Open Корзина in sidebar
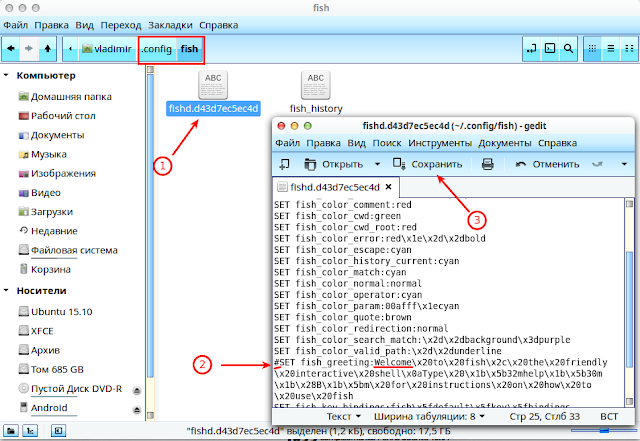Image resolution: width=640 pixels, height=441 pixels. tap(45, 270)
